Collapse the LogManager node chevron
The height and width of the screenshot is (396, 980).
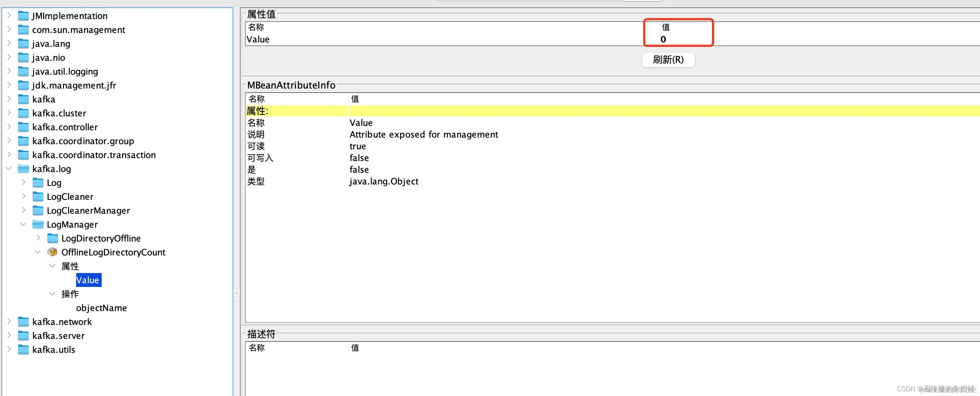point(23,224)
